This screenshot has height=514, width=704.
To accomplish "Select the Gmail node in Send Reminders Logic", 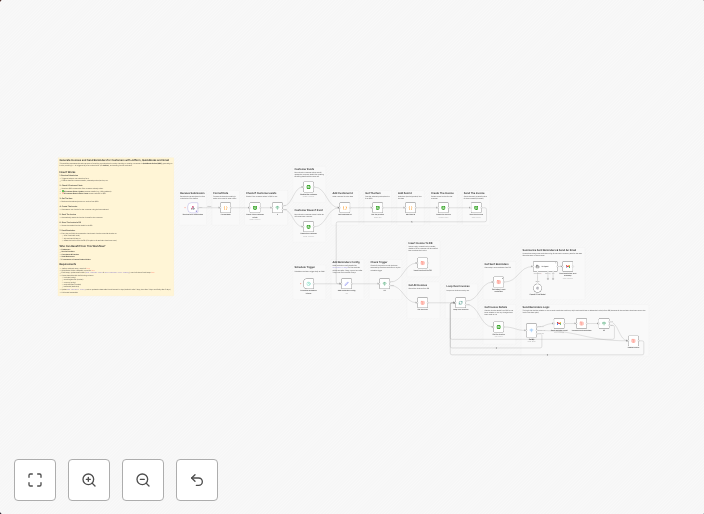I will click(x=559, y=323).
